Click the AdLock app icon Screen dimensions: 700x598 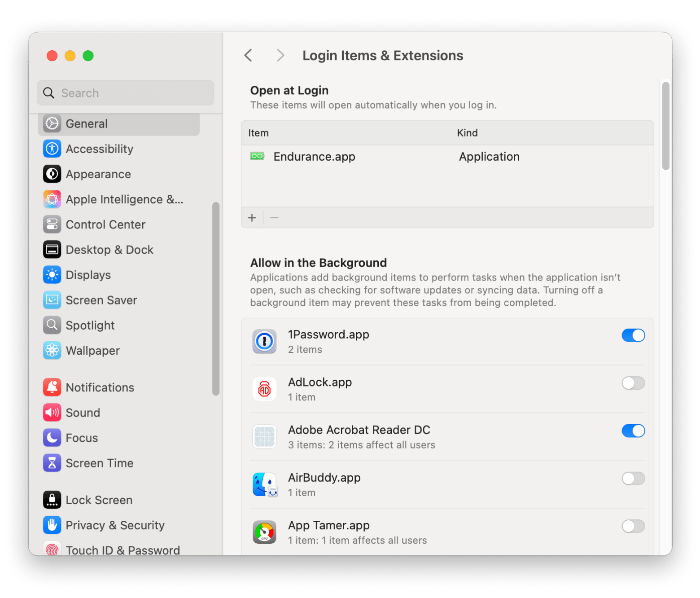click(x=264, y=389)
